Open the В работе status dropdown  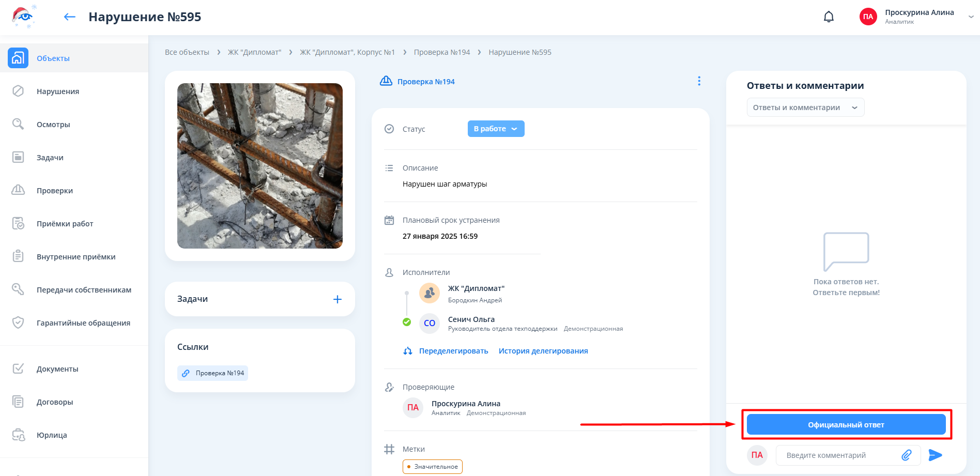point(496,129)
